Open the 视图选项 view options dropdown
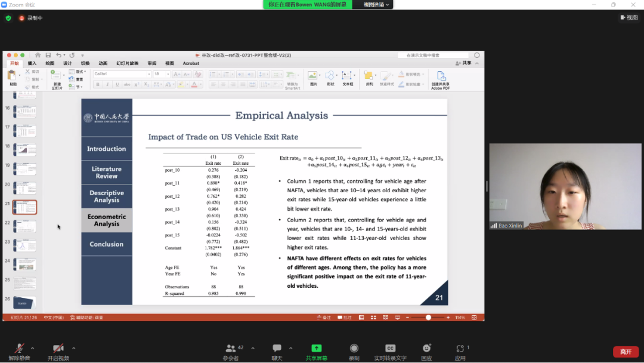 click(x=377, y=5)
